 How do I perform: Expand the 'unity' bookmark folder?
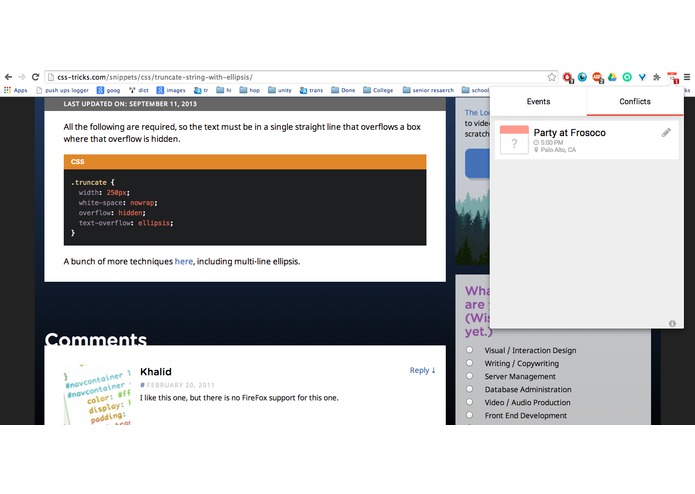coord(280,90)
